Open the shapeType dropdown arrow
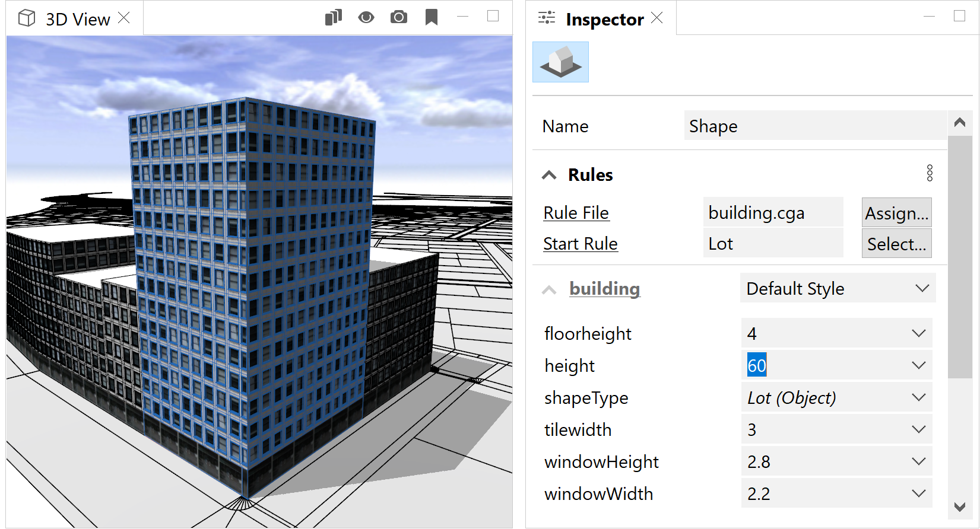This screenshot has width=980, height=529. [x=919, y=397]
